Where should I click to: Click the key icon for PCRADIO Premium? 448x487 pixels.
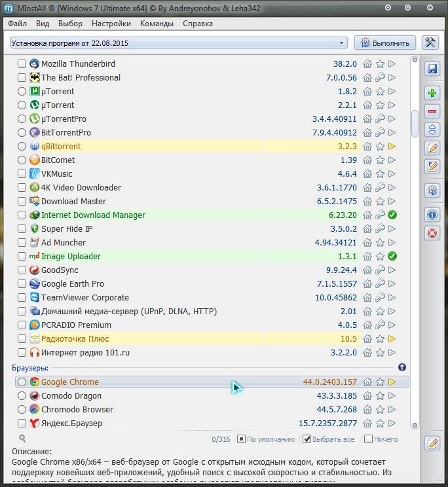pos(380,325)
